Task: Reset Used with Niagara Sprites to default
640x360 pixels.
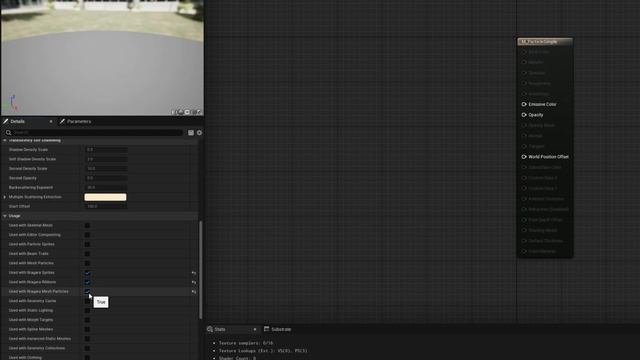Action: coord(194,273)
